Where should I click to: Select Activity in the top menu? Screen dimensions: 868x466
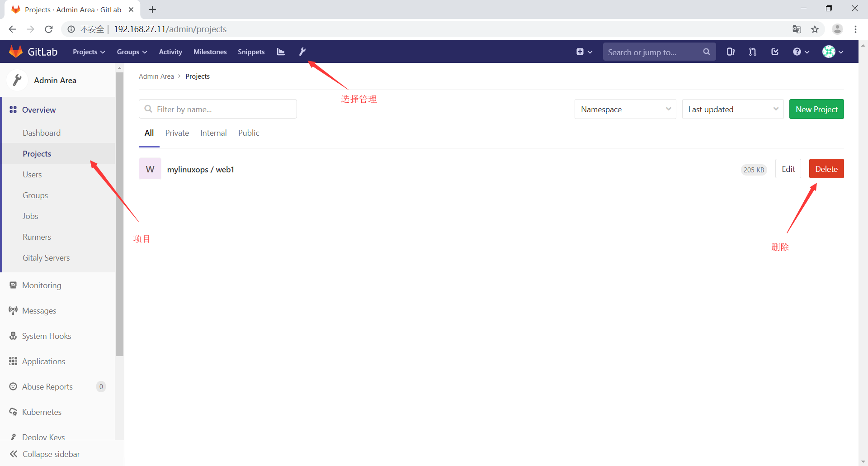[x=170, y=52]
